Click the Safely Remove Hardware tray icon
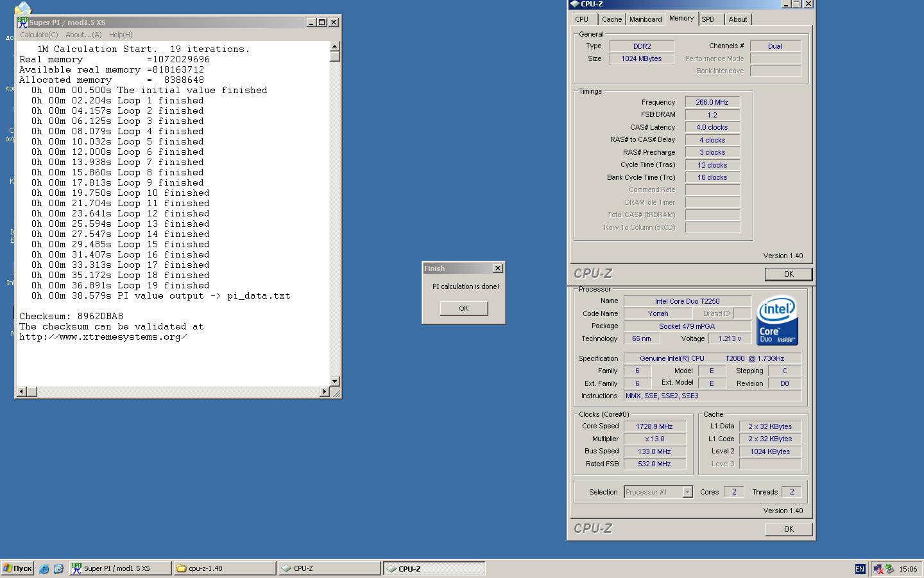This screenshot has width=924, height=578. (x=889, y=569)
